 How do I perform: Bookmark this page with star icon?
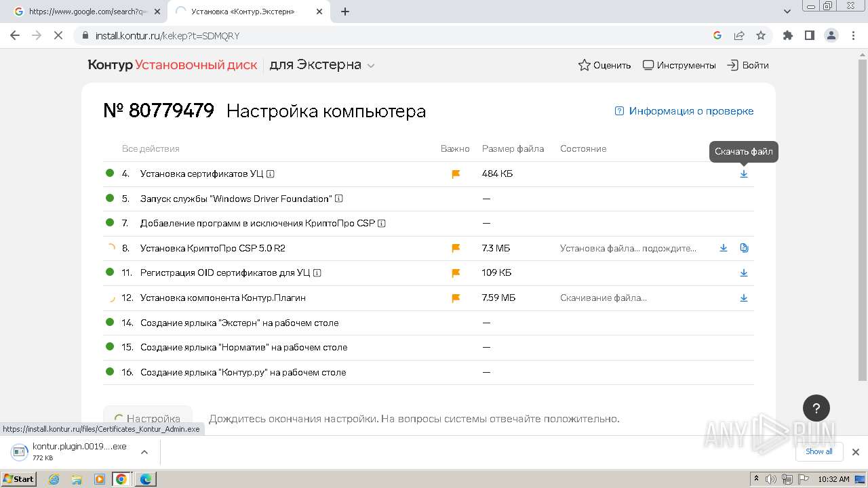click(x=761, y=35)
